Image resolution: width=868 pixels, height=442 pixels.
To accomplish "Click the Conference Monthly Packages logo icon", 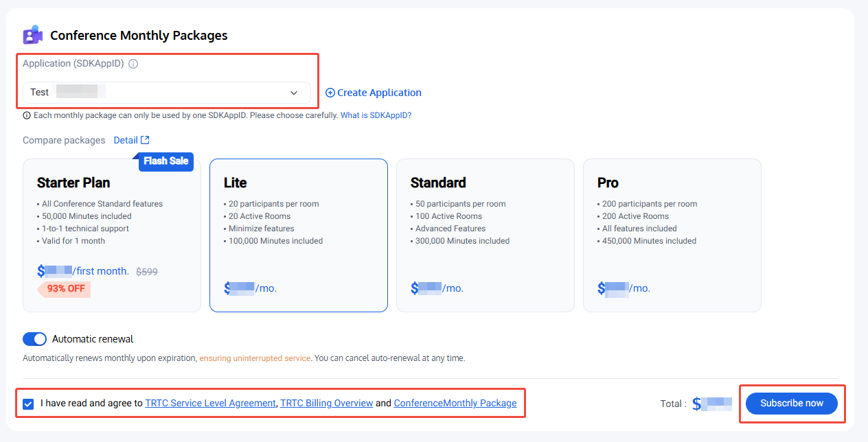I will pyautogui.click(x=32, y=35).
